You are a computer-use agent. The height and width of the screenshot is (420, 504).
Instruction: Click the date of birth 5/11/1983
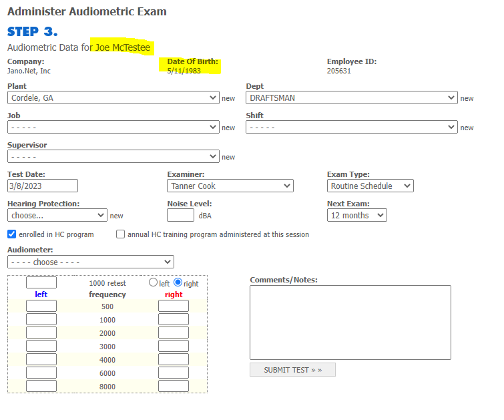click(184, 71)
